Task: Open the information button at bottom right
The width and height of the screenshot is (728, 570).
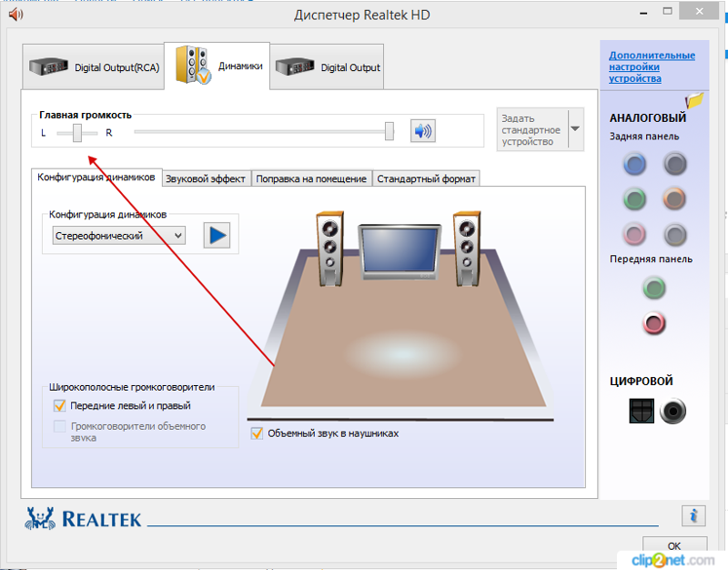Action: [693, 515]
